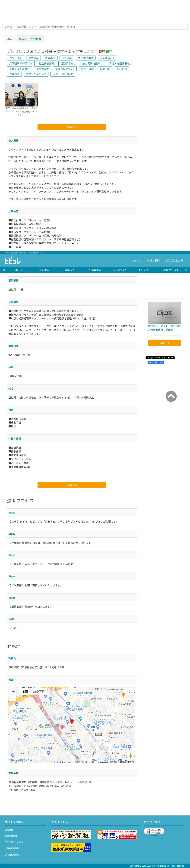190x868 pixels.
Task: Open 未経験求人 in the navigation bar
Action: point(120,270)
